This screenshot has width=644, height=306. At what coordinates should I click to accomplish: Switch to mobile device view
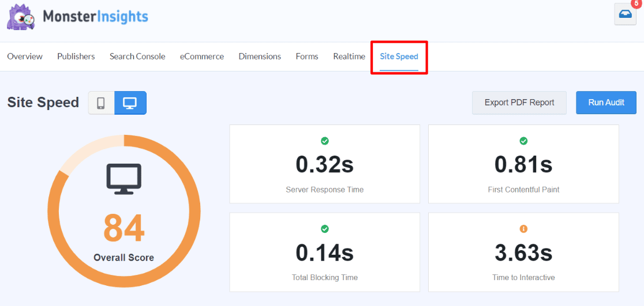(101, 103)
